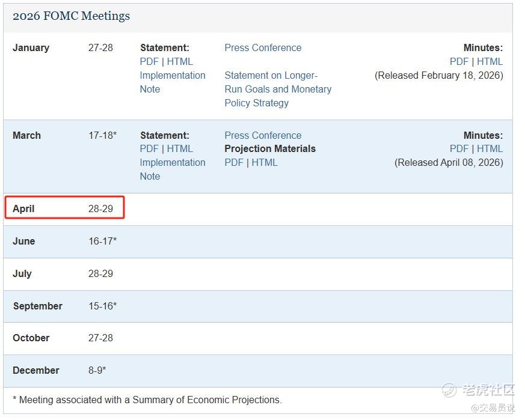Click the watermark logo icon
The height and width of the screenshot is (420, 525).
449,390
